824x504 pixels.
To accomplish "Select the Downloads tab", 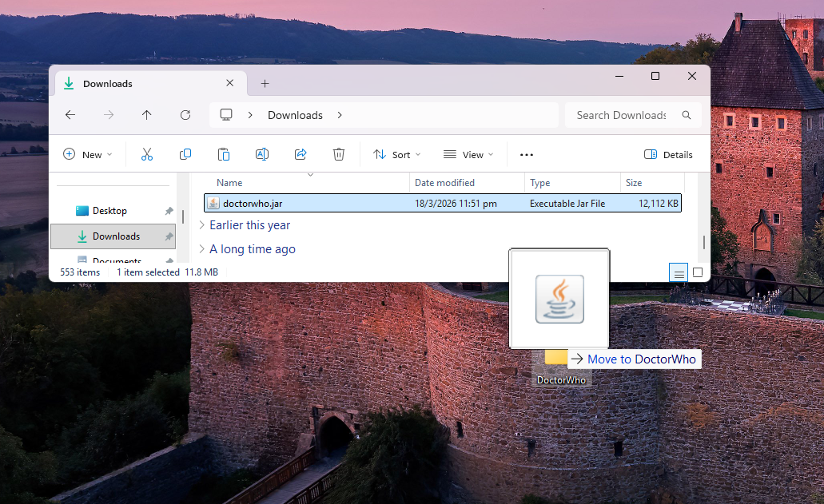I will (136, 84).
